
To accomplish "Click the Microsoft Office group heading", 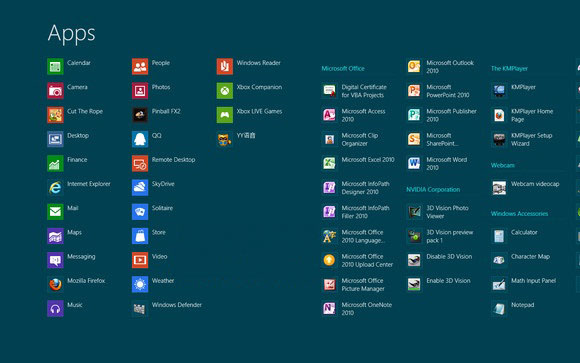I will (343, 68).
